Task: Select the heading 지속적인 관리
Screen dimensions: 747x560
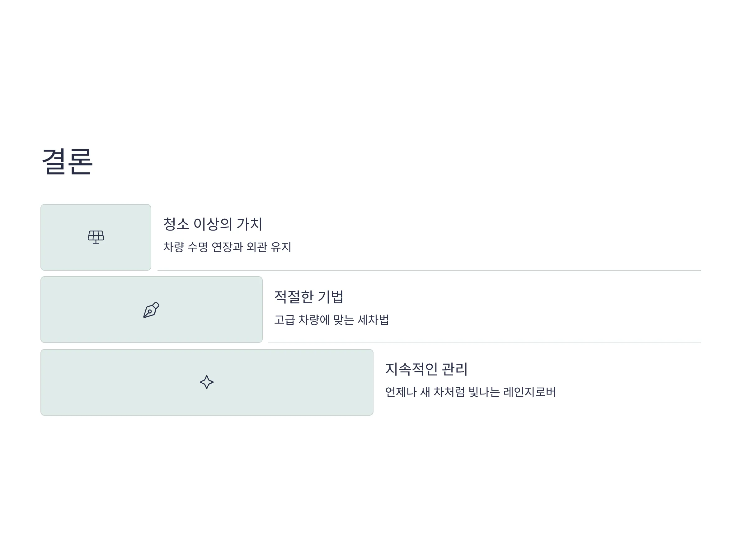Action: [x=426, y=369]
